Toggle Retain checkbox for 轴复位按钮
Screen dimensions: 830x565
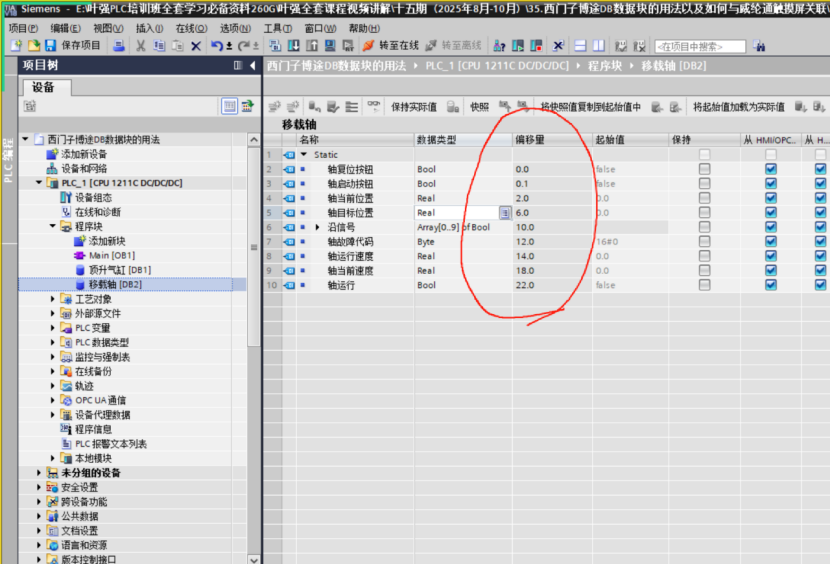coord(704,169)
